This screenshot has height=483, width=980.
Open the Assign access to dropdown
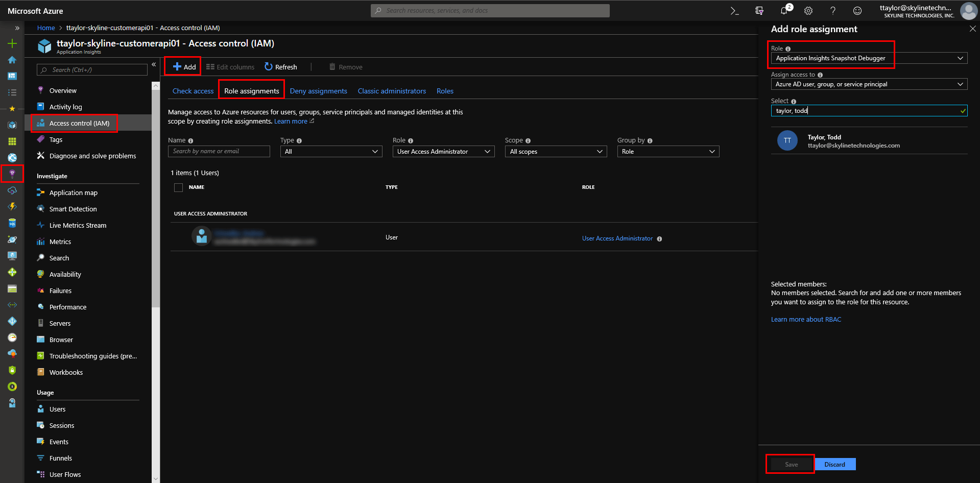point(869,84)
